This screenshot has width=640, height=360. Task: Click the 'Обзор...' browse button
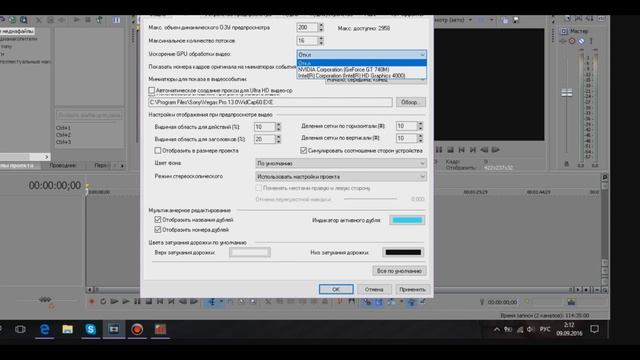pyautogui.click(x=410, y=102)
